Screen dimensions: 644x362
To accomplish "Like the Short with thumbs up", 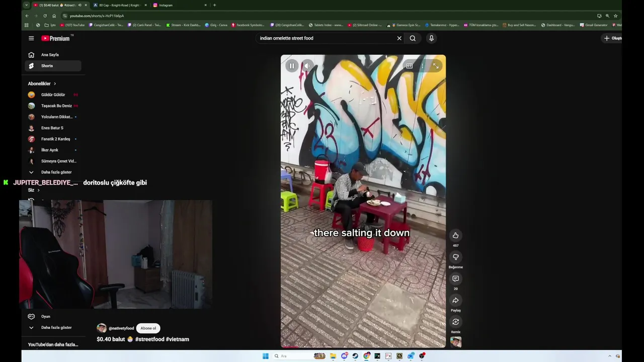I will [455, 235].
